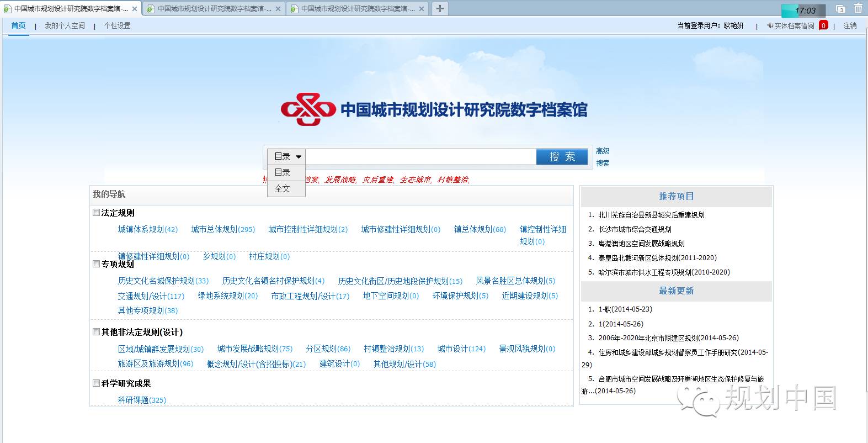868x443 pixels.
Task: Click the search text input field
Action: click(420, 157)
